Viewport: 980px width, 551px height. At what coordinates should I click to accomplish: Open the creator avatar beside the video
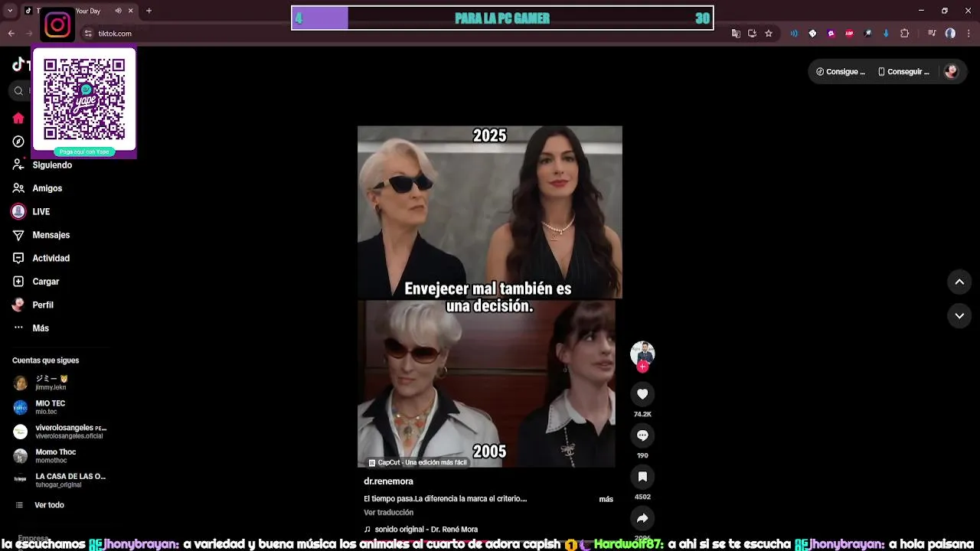[x=642, y=353]
